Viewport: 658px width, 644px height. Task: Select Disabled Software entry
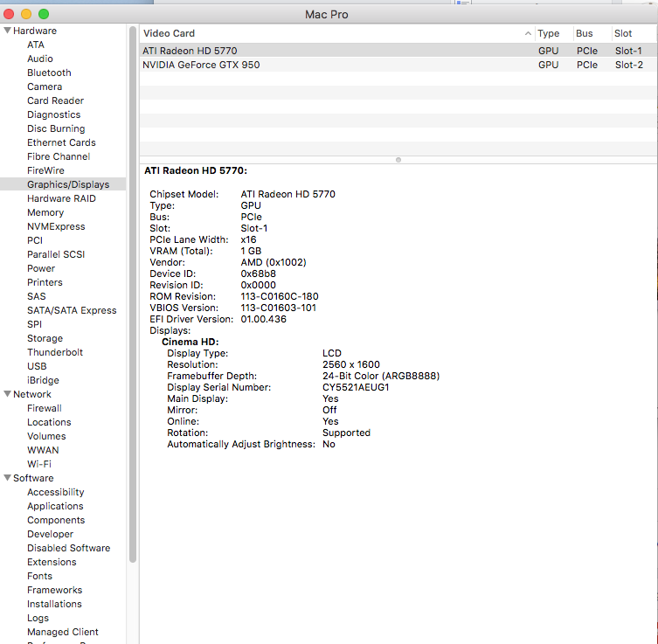(x=68, y=548)
